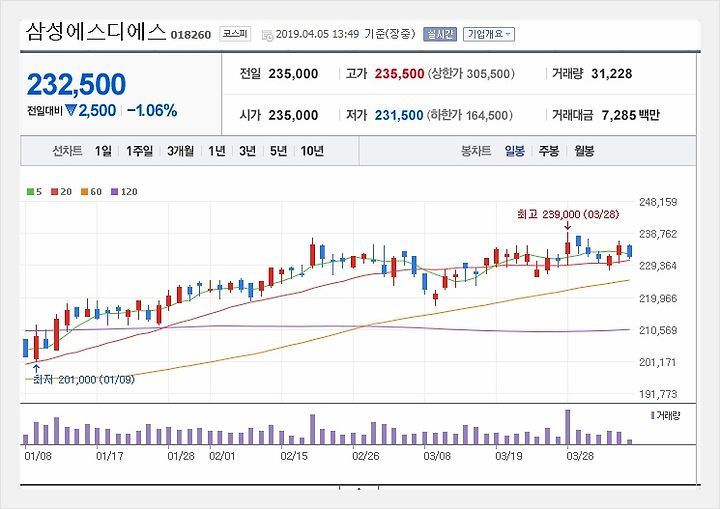
Task: Click the 248,159 price axis label
Action: pyautogui.click(x=658, y=202)
